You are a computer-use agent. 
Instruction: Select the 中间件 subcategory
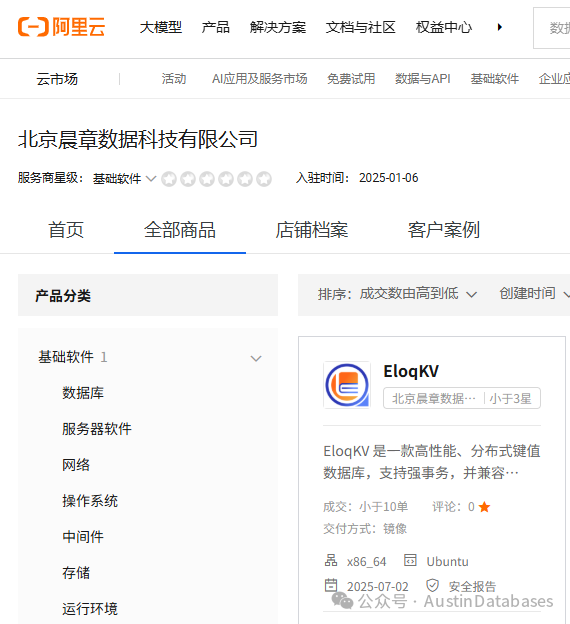83,537
